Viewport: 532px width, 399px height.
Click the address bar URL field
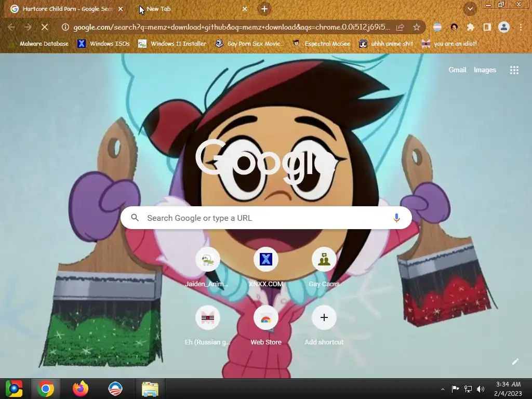231,27
